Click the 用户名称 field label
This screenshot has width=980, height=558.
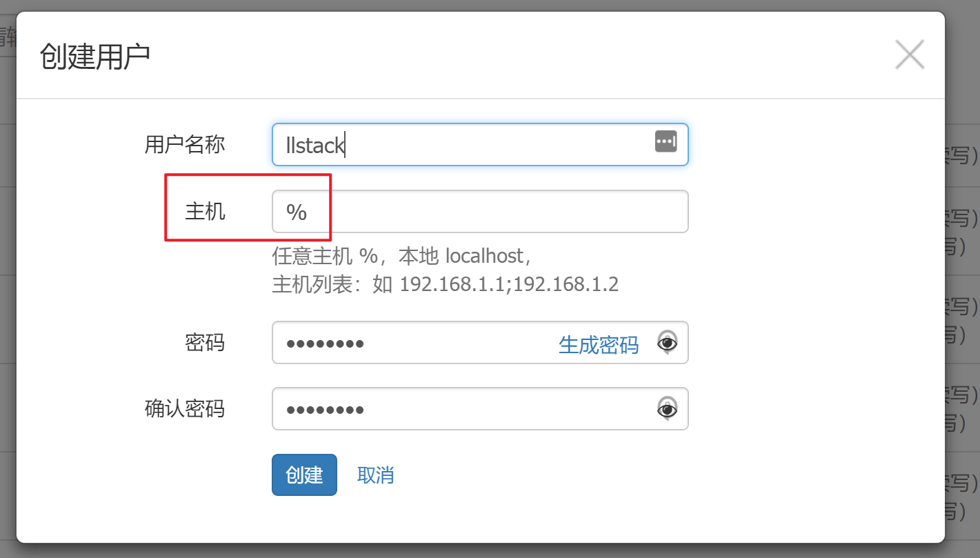pyautogui.click(x=185, y=144)
